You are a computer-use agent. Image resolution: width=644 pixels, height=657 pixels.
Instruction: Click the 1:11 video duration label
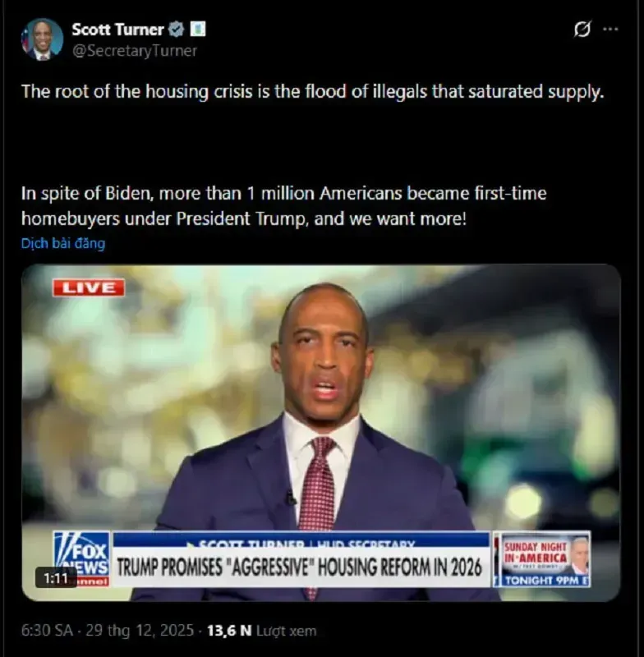[x=56, y=578]
